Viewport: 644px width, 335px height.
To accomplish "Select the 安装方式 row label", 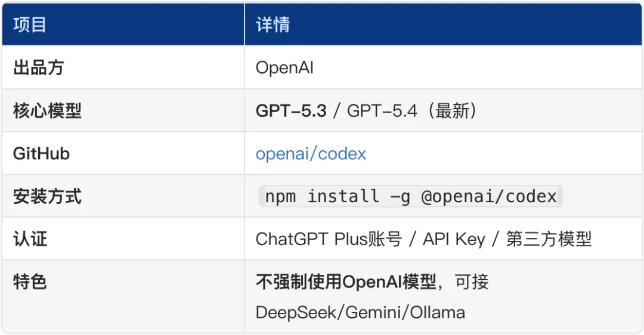I will (47, 197).
